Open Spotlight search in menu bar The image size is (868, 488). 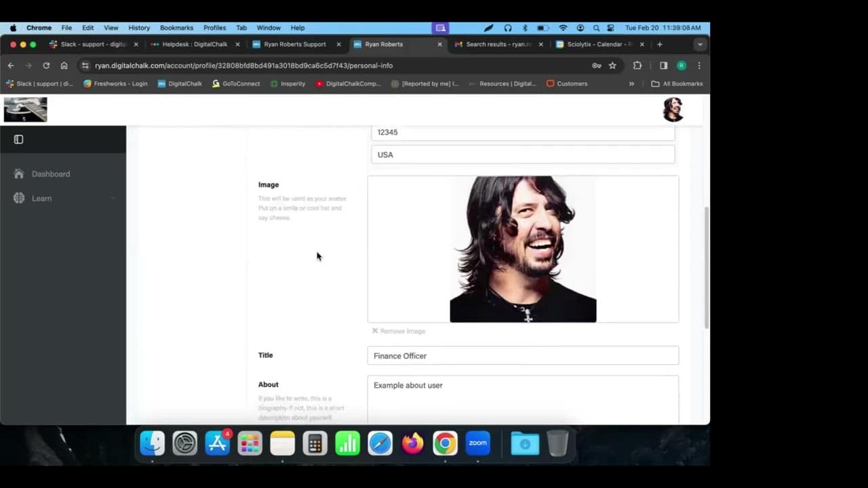coord(596,28)
